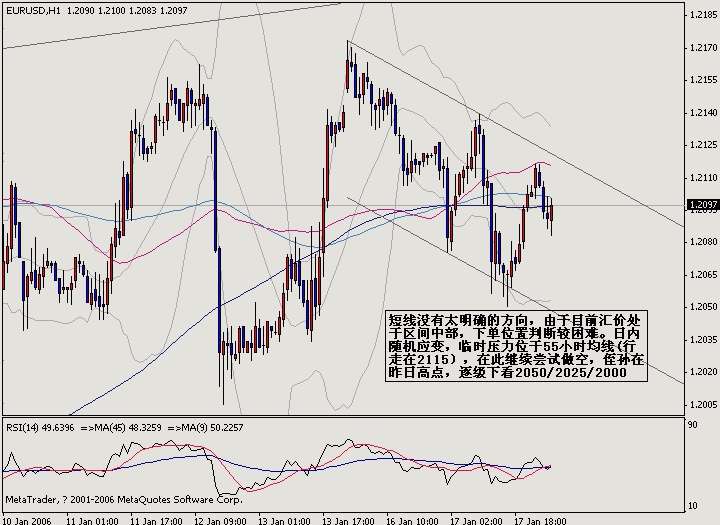Click the 1.2080 price scale value
720x525 pixels.
(703, 242)
